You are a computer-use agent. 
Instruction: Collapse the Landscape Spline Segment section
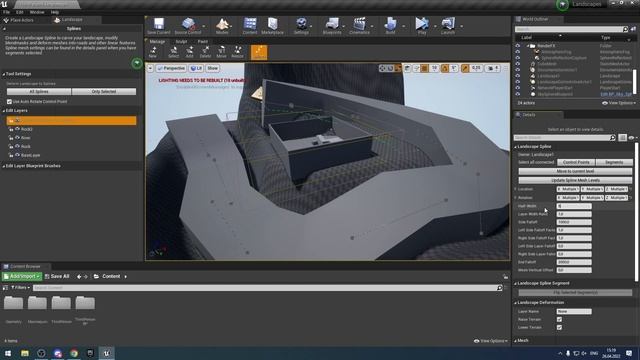pos(516,283)
